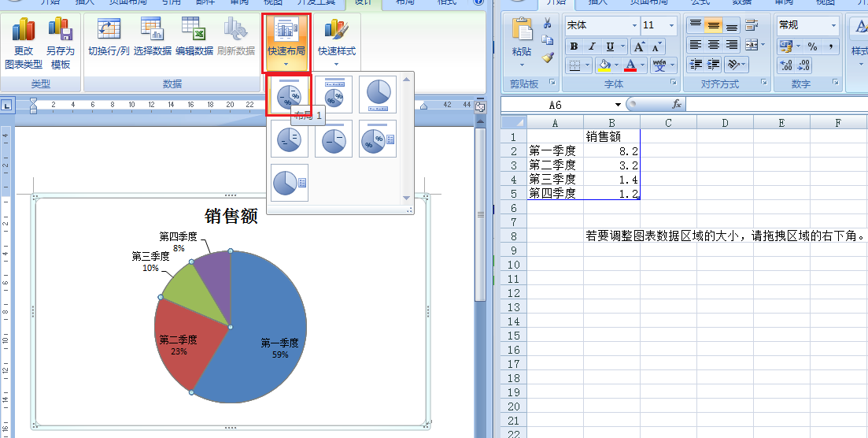Screen dimensions: 868x438
Task: Click the Cut scissors icon in Excel
Action: click(548, 24)
